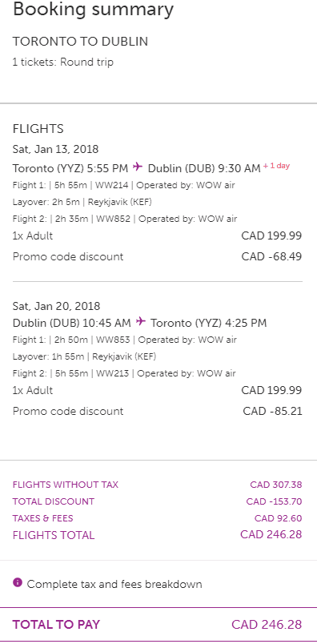Click flight WW213 details line
This screenshot has width=317, height=644.
[124, 374]
